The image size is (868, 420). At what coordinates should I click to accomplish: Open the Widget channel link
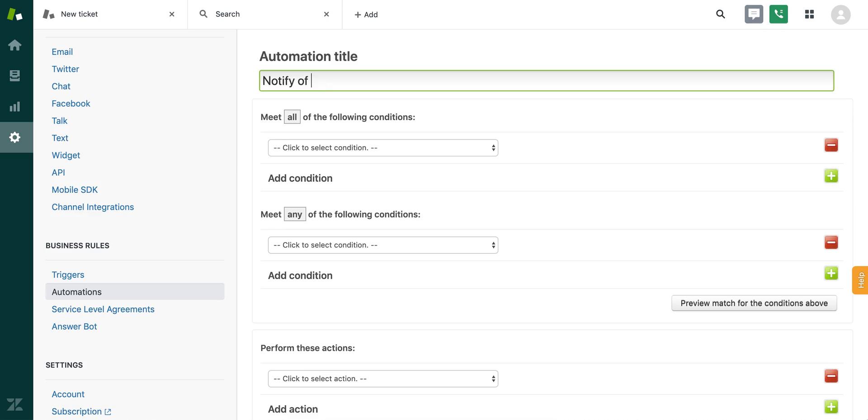[66, 155]
